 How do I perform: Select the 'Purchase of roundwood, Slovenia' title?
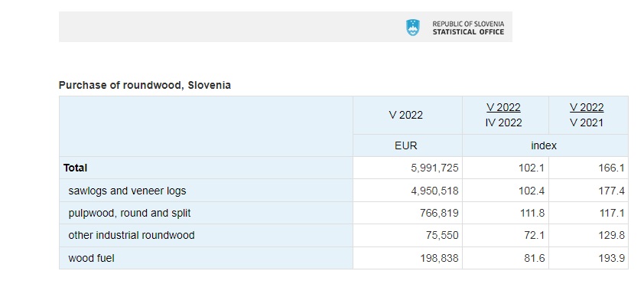145,85
